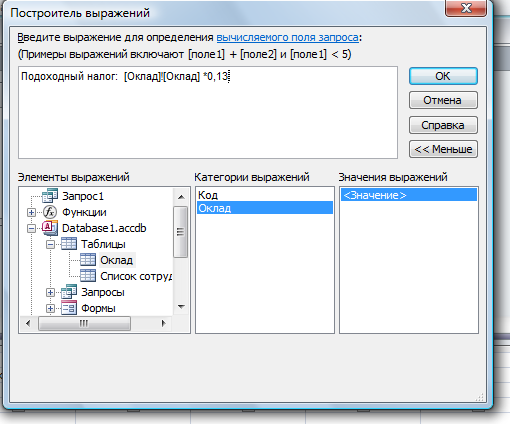Click the Отмена button

pos(443,100)
